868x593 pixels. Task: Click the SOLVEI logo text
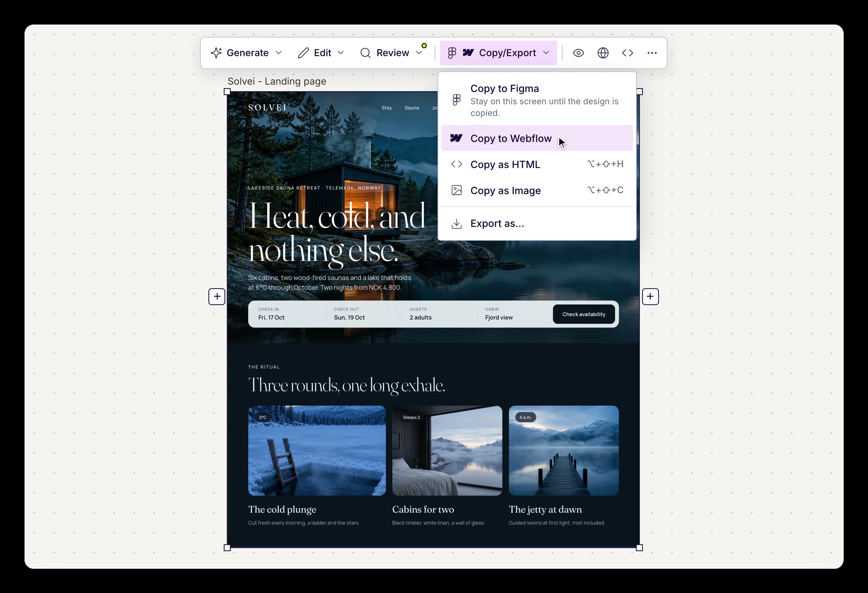[x=268, y=108]
